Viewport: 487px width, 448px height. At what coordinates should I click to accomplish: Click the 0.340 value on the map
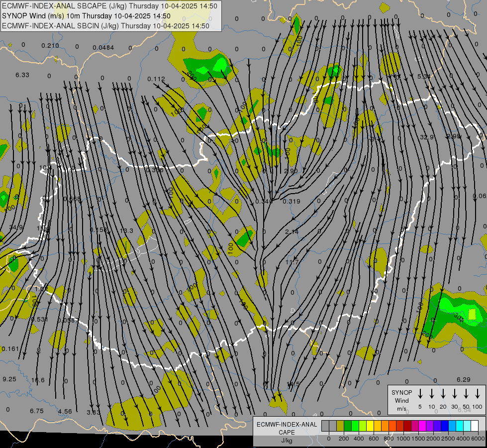click(x=264, y=202)
